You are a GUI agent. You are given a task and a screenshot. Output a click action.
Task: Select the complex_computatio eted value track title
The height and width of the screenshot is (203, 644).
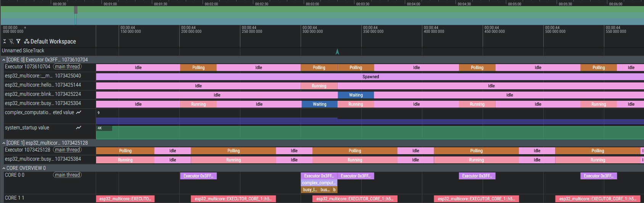pyautogui.click(x=39, y=112)
